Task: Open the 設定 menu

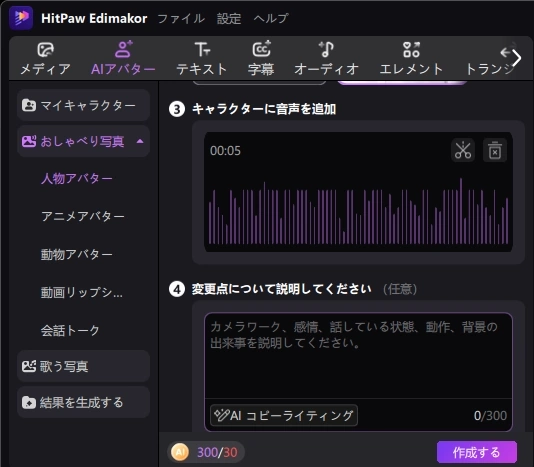Action: pyautogui.click(x=229, y=18)
